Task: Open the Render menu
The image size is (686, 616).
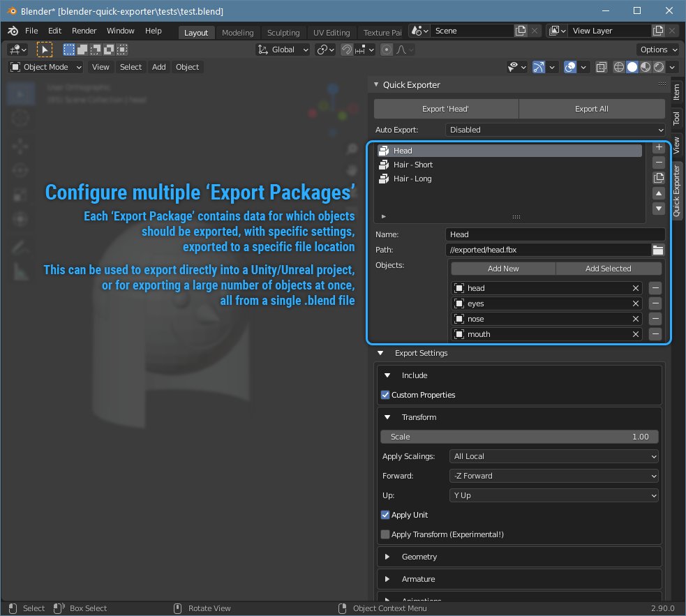Action: click(84, 31)
